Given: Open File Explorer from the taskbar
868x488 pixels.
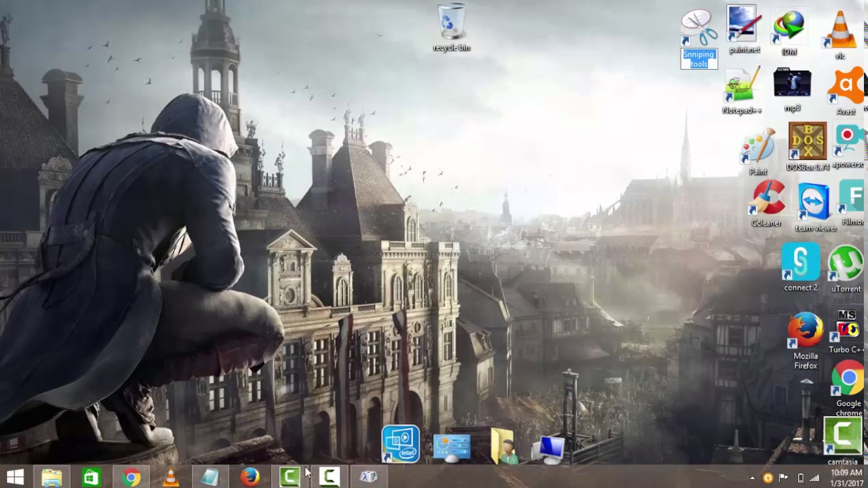Looking at the screenshot, I should (x=52, y=477).
